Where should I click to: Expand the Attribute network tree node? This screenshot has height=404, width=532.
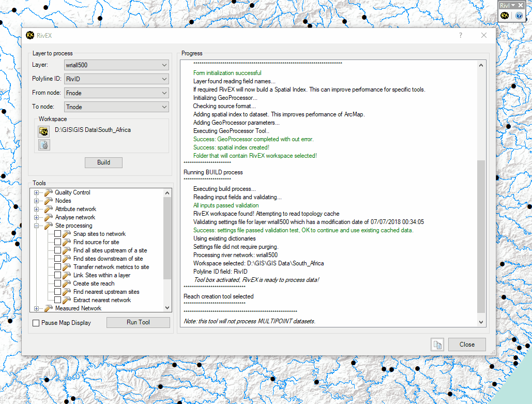[x=36, y=209]
